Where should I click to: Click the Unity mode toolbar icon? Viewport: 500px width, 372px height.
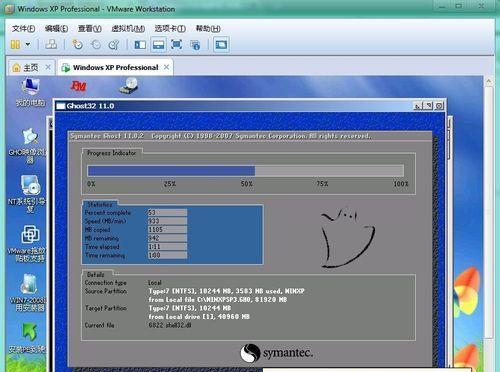[x=195, y=45]
